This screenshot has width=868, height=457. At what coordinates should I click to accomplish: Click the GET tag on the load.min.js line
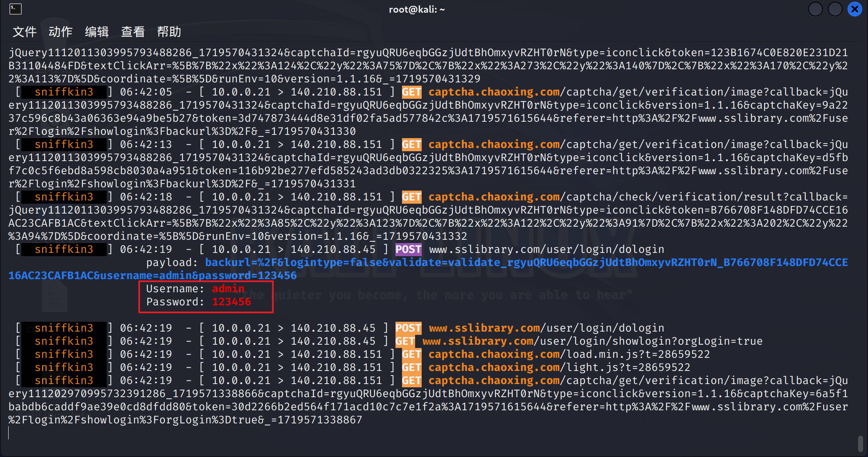(x=411, y=354)
